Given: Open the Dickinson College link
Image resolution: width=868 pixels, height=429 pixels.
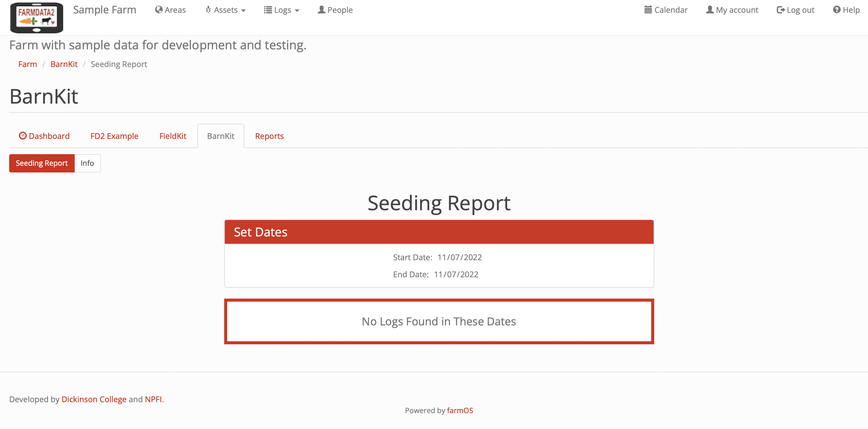Looking at the screenshot, I should click(94, 399).
